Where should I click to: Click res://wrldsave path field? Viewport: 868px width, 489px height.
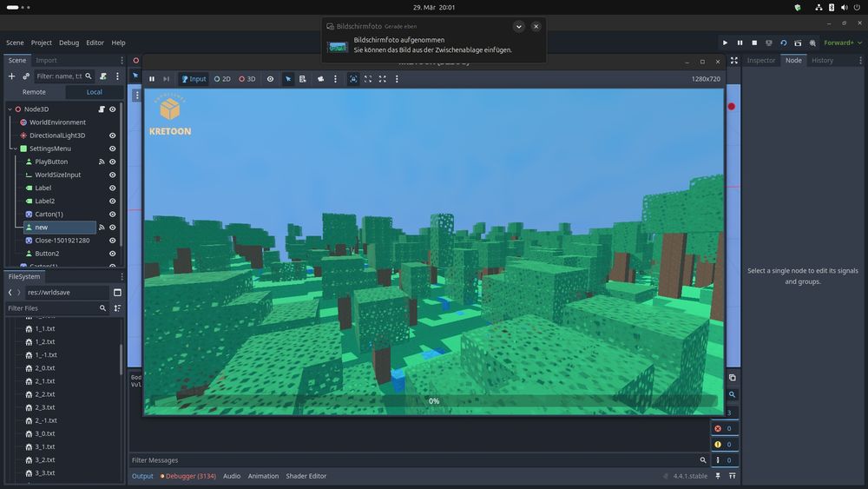(x=67, y=293)
